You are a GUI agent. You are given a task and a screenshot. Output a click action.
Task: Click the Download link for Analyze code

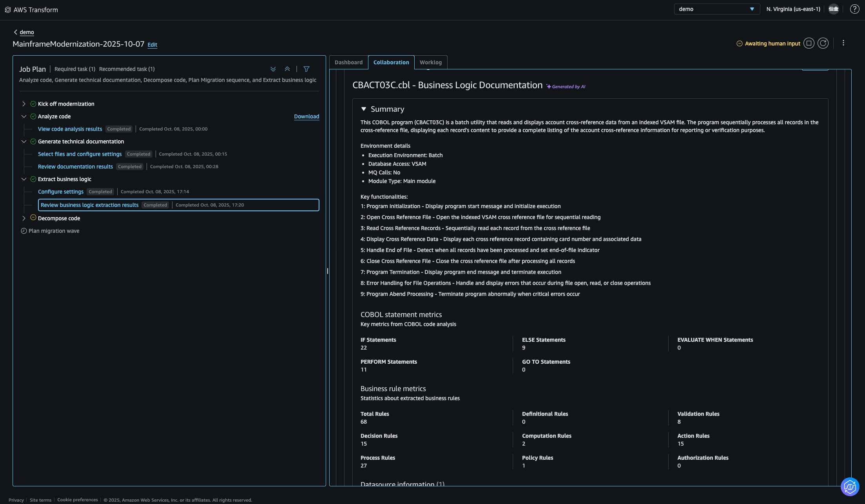[306, 116]
